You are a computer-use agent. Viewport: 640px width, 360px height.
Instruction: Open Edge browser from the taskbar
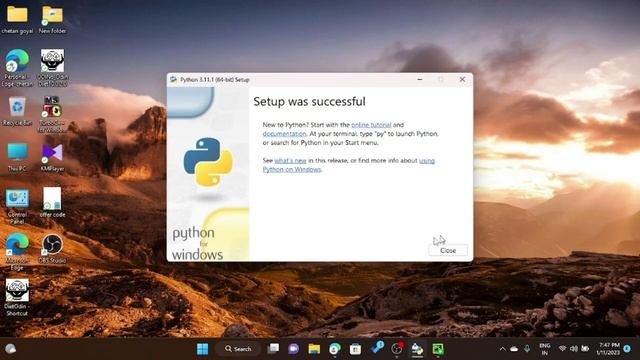(x=335, y=349)
